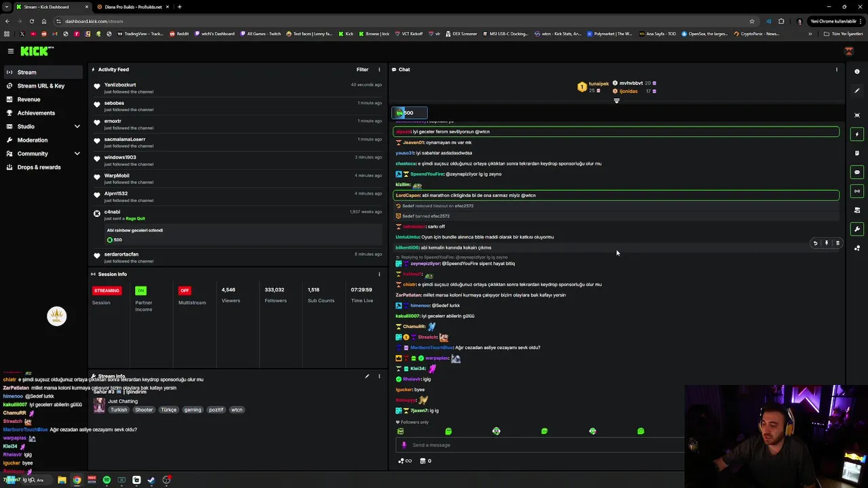The height and width of the screenshot is (488, 868).
Task: Open Session Info three-dot options
Action: (x=379, y=274)
